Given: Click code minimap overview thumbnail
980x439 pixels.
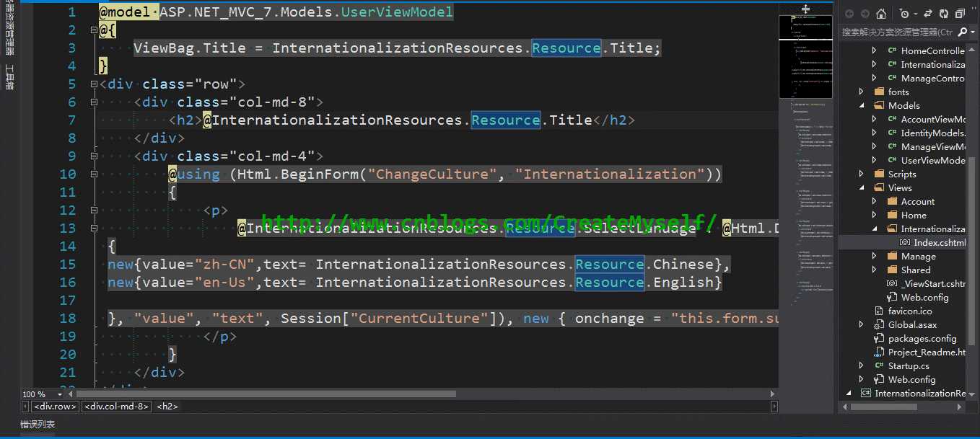Looking at the screenshot, I should [x=806, y=56].
